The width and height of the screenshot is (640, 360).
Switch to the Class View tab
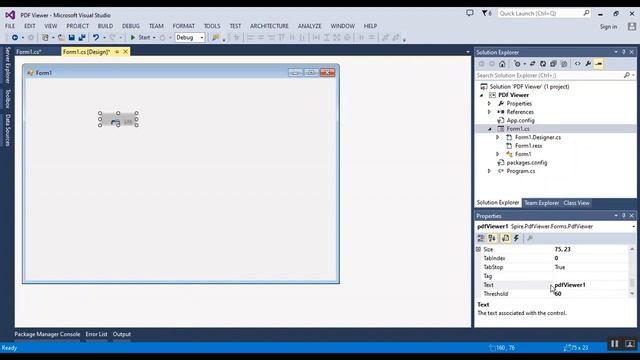pos(576,203)
